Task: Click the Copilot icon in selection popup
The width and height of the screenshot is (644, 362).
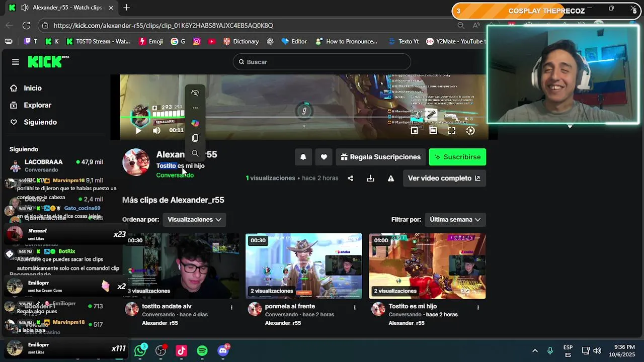Action: point(195,123)
